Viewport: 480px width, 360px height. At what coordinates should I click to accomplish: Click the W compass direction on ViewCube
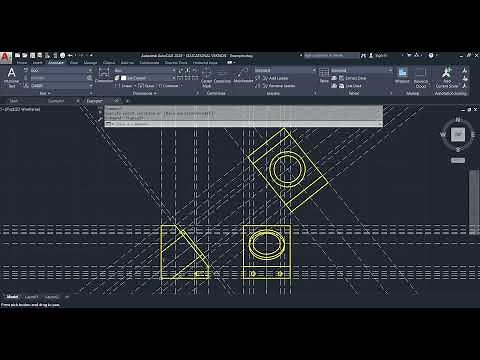pyautogui.click(x=443, y=135)
